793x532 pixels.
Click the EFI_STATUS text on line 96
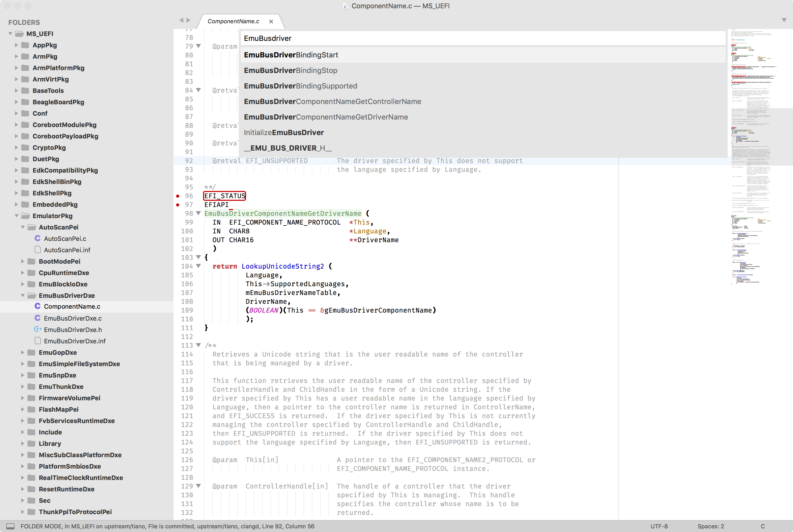[225, 196]
